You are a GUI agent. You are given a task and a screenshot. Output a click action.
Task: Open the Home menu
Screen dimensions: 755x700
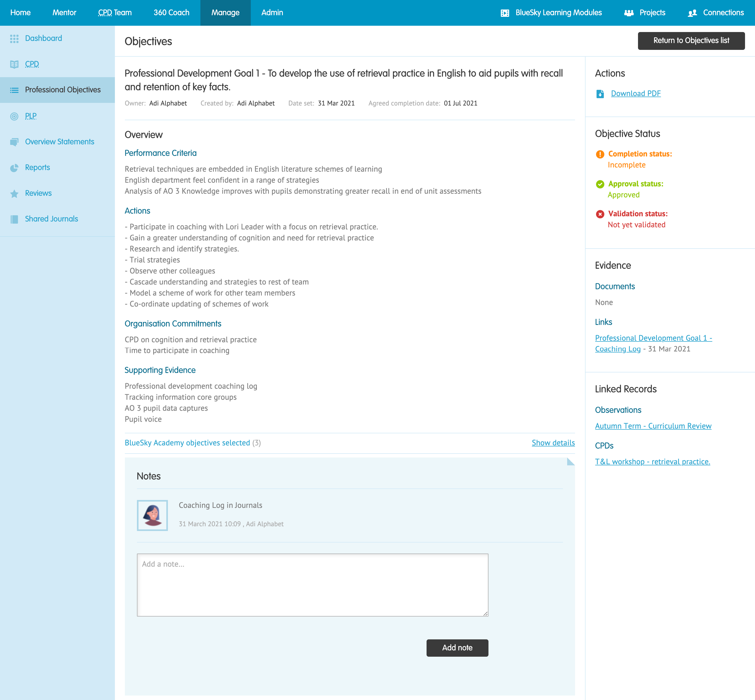click(x=20, y=13)
